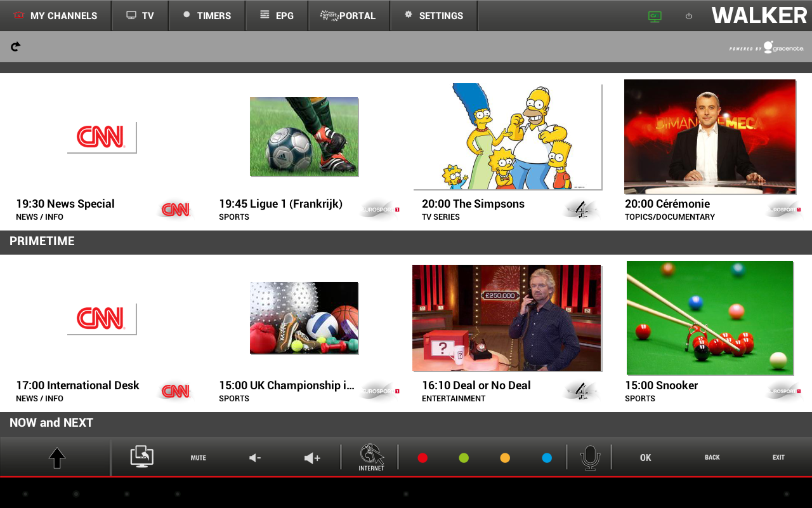Viewport: 812px width, 508px height.
Task: Open the TIMERS tab
Action: click(207, 15)
